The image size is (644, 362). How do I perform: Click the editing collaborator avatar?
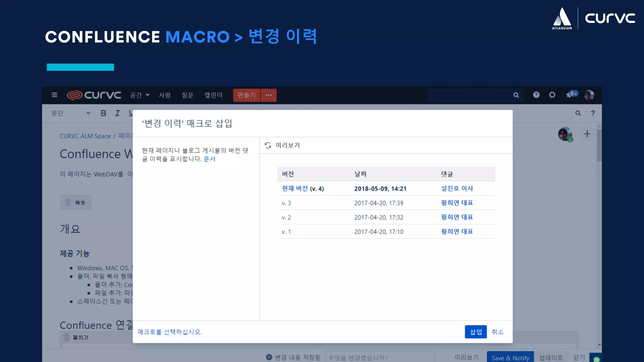(x=565, y=134)
